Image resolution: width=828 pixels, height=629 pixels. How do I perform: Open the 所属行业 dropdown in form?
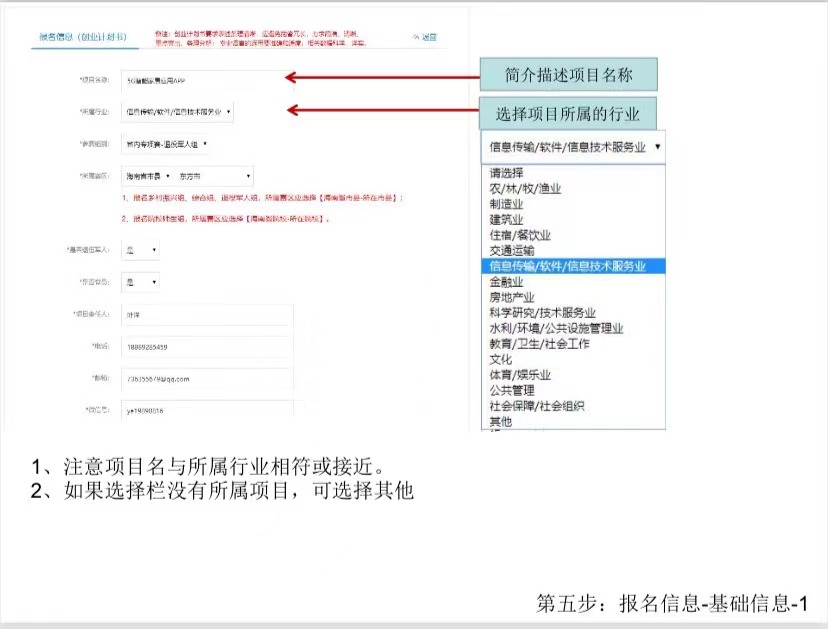[178, 112]
